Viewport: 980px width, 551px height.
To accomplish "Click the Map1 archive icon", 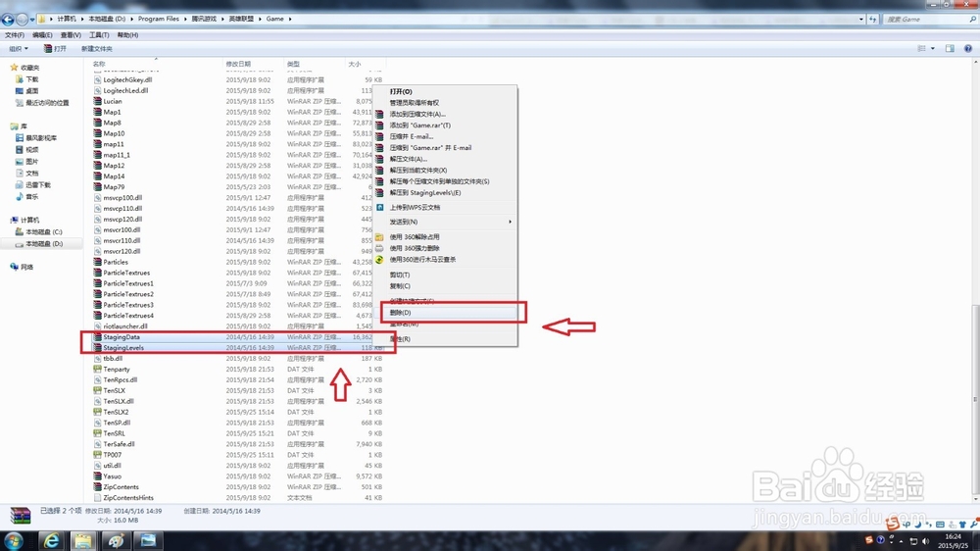I will (97, 112).
